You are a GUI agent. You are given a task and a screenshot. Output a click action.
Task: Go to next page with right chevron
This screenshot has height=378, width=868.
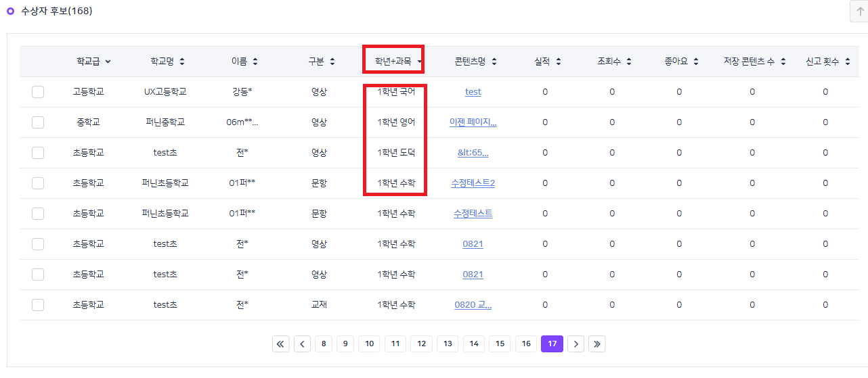pos(576,344)
